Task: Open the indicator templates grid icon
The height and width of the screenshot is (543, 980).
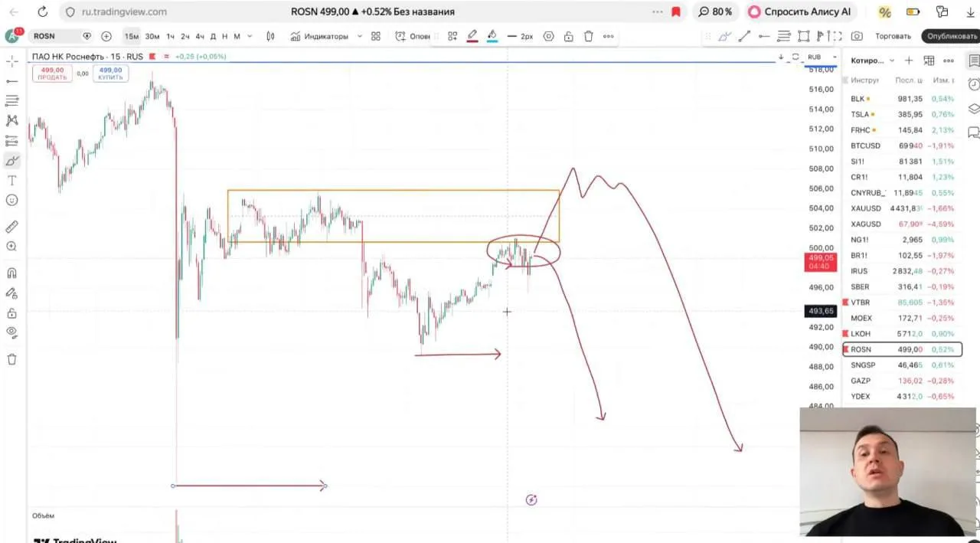Action: click(x=375, y=36)
